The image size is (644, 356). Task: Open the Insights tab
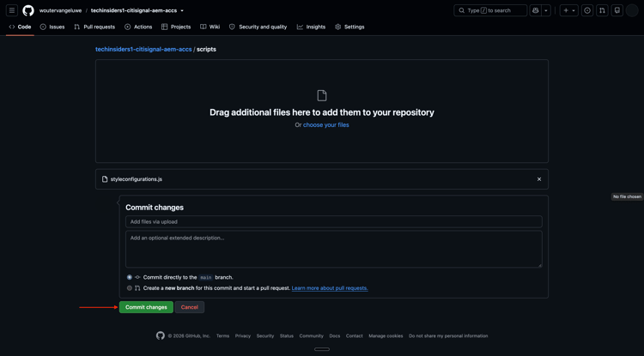pos(312,27)
